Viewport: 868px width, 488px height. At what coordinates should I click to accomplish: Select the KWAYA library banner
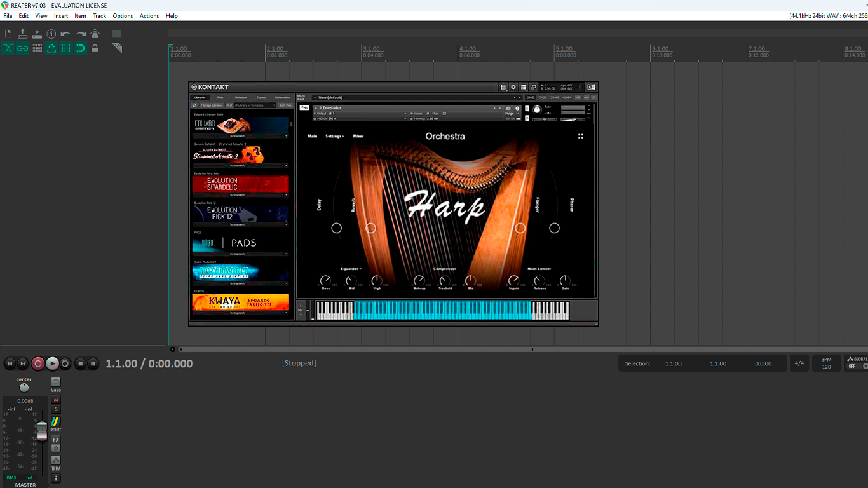tap(241, 302)
